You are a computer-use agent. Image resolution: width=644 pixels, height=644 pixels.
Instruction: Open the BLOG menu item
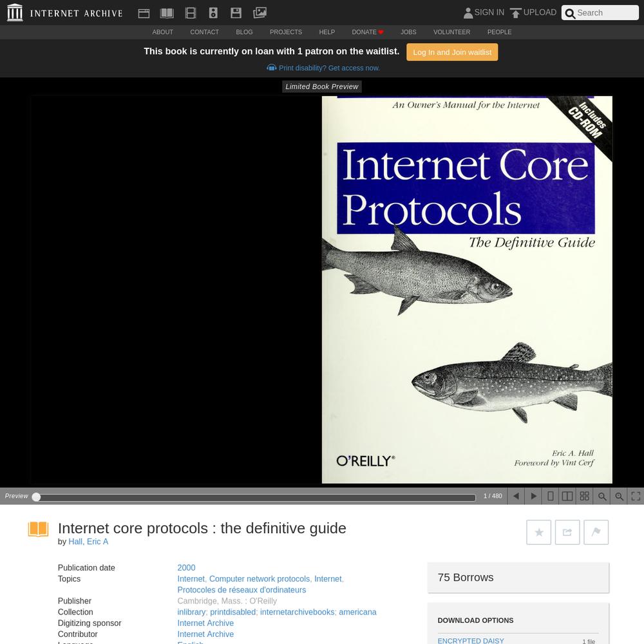[x=244, y=32]
